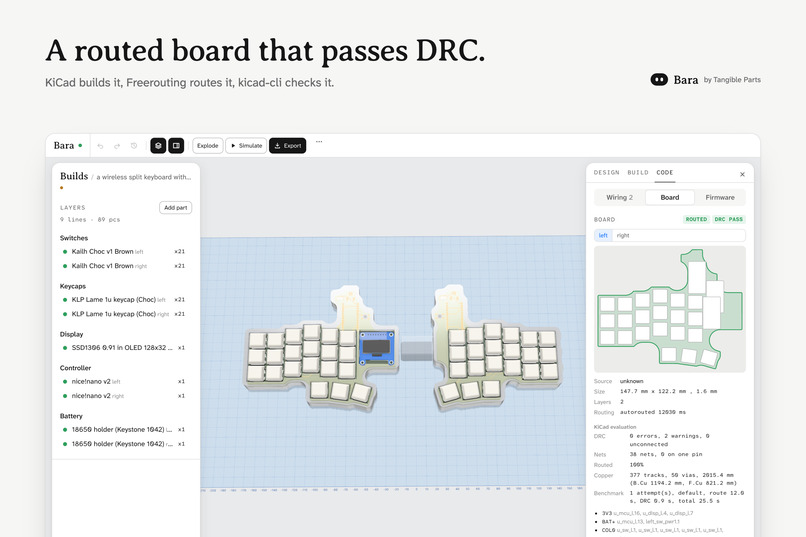Click the PCB board preview thumbnail
The width and height of the screenshot is (806, 537).
click(670, 309)
